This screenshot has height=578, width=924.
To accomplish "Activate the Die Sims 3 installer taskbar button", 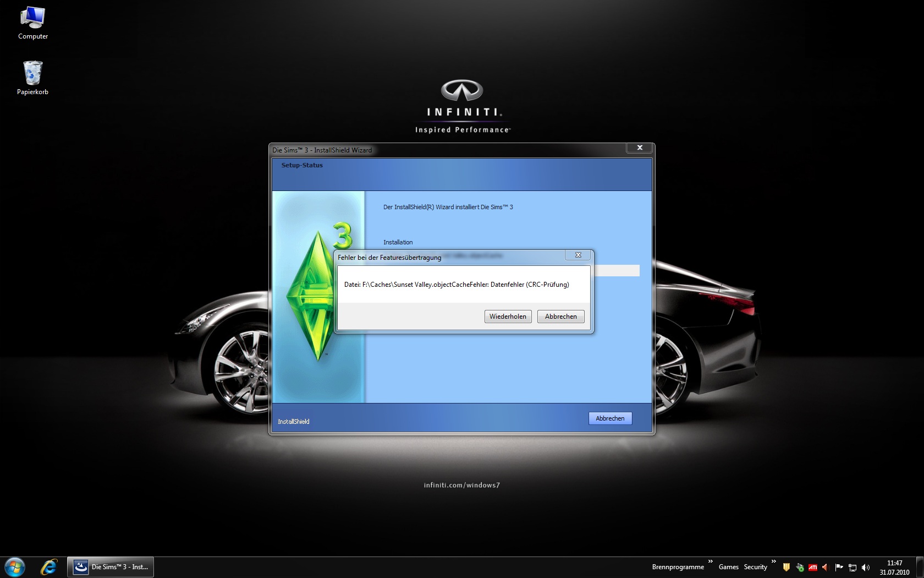I will tap(111, 567).
